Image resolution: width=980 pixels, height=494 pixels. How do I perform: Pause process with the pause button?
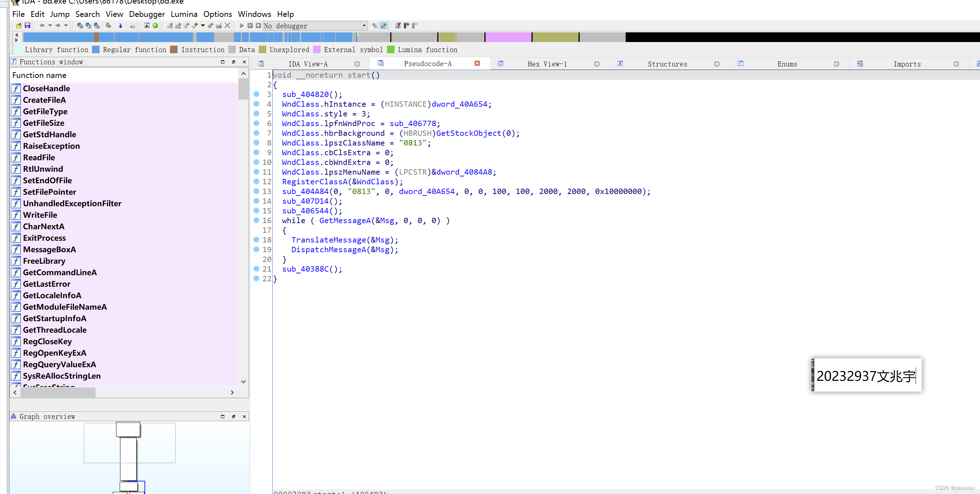click(x=250, y=26)
